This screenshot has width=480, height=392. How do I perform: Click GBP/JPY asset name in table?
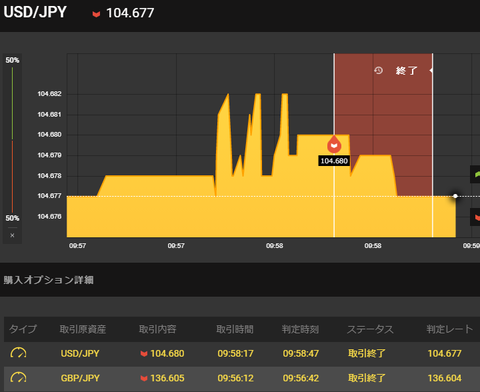point(80,378)
